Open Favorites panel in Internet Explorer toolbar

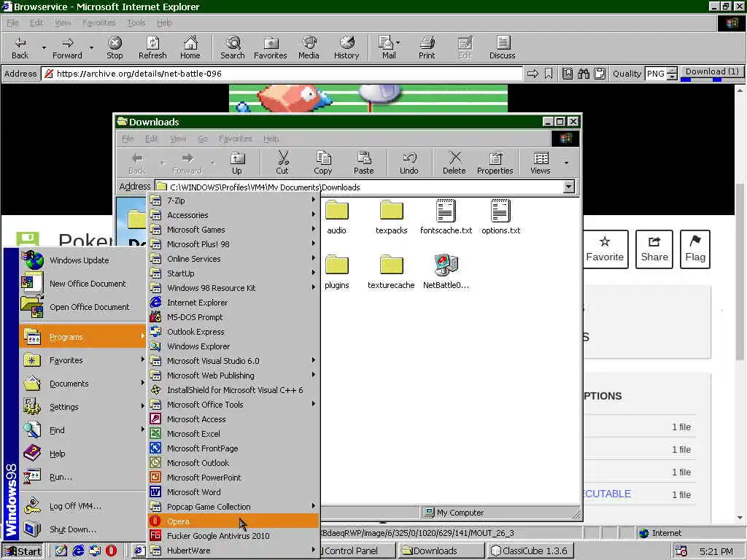pyautogui.click(x=271, y=47)
